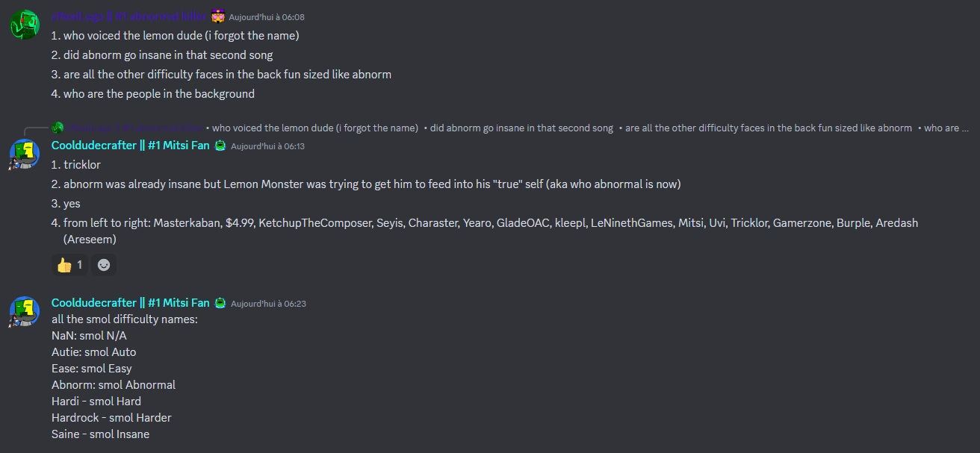The image size is (980, 453).
Task: Click the line "Saine - smol Insane"
Action: pyautogui.click(x=100, y=434)
